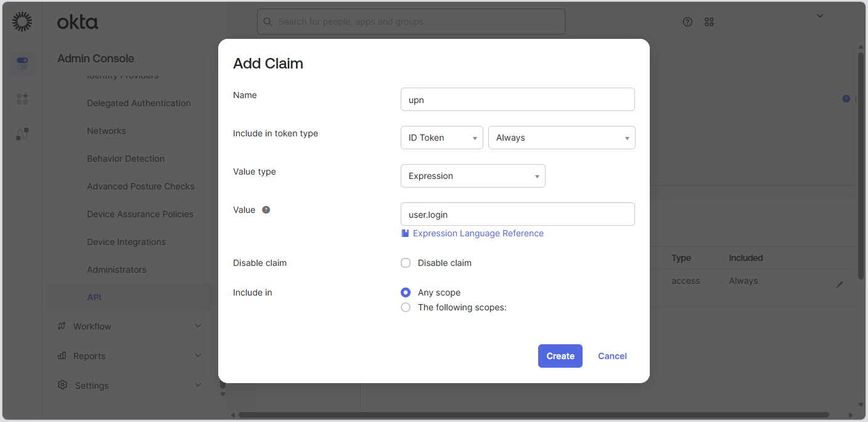Click the Value field help tooltip icon

pos(266,210)
